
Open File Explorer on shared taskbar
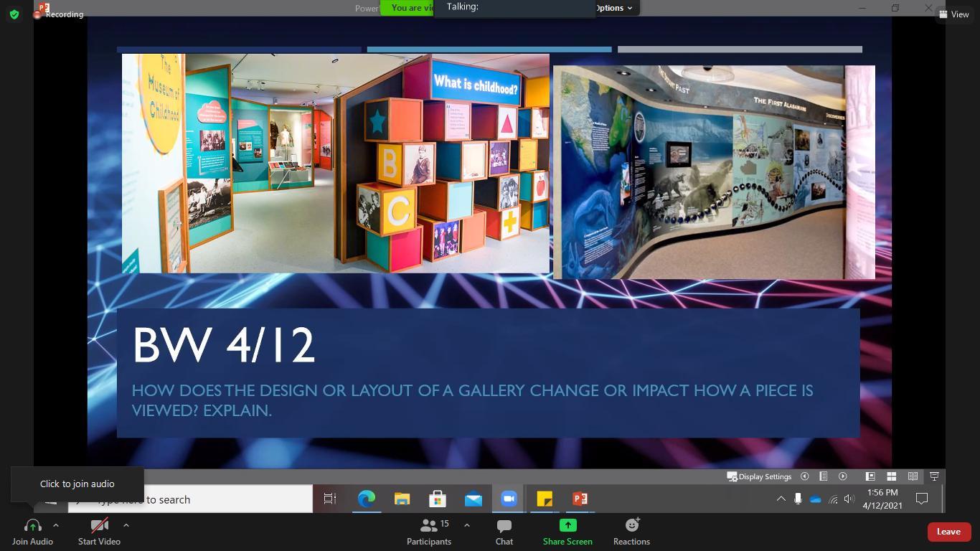[x=402, y=499]
